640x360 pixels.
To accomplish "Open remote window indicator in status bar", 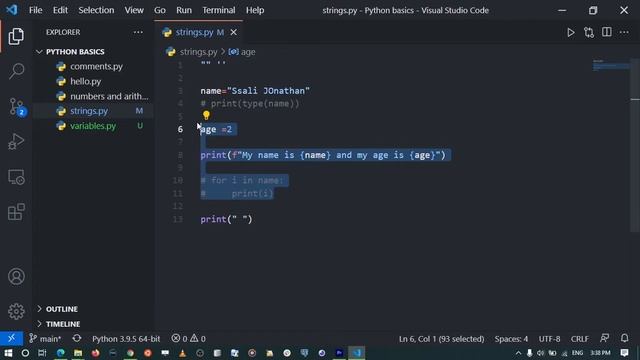I will (x=11, y=338).
